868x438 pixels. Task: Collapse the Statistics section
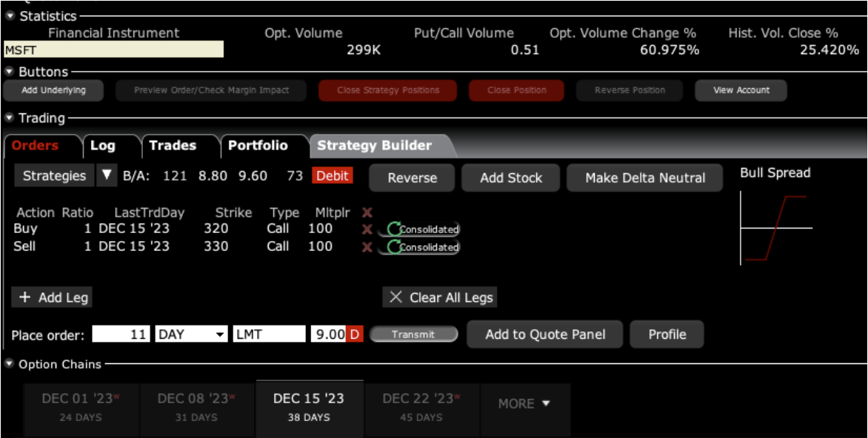[9, 16]
